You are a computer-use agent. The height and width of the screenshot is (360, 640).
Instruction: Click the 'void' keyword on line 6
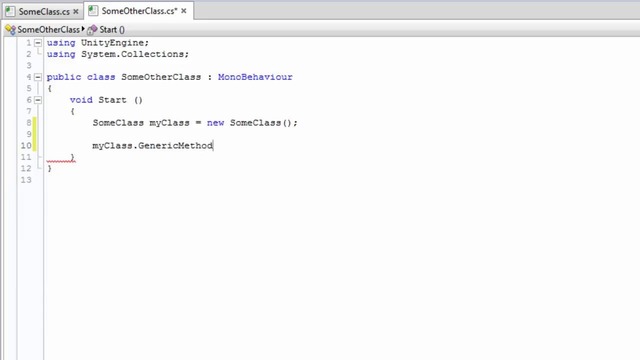click(x=81, y=100)
